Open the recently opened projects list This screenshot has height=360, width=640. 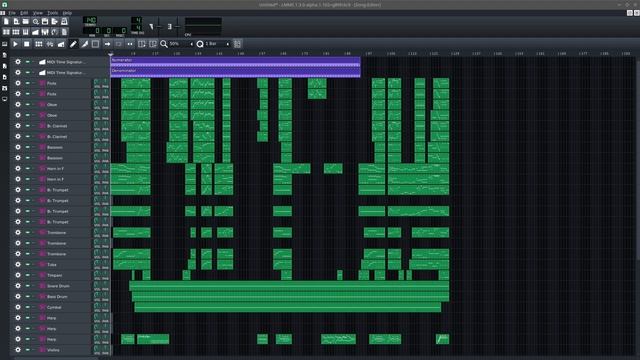click(36, 21)
